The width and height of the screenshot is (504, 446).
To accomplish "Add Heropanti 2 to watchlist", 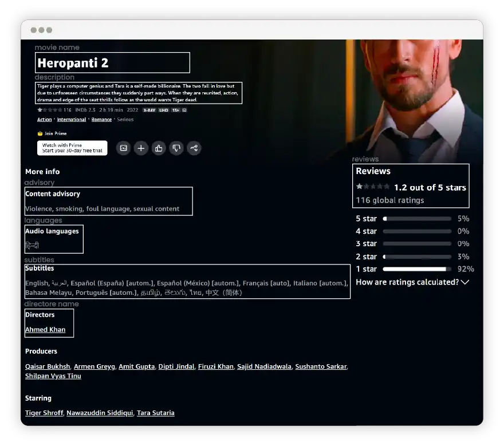I will click(x=141, y=148).
